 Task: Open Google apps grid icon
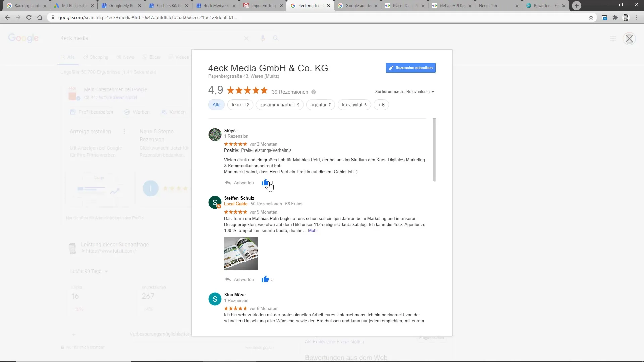[613, 39]
